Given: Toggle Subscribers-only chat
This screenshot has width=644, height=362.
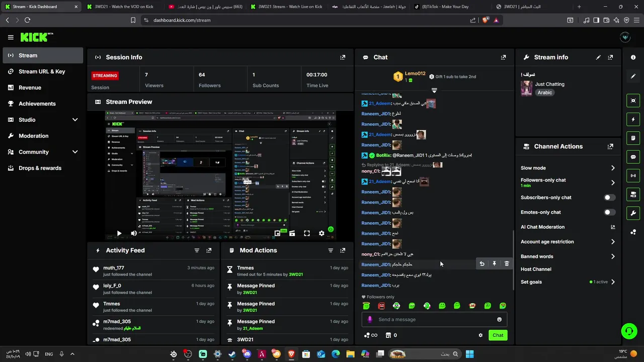Looking at the screenshot, I should click(x=609, y=198).
